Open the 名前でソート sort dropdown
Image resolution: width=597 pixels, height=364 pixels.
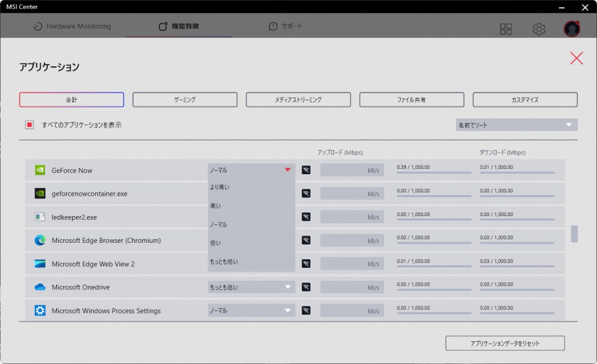[x=516, y=125]
